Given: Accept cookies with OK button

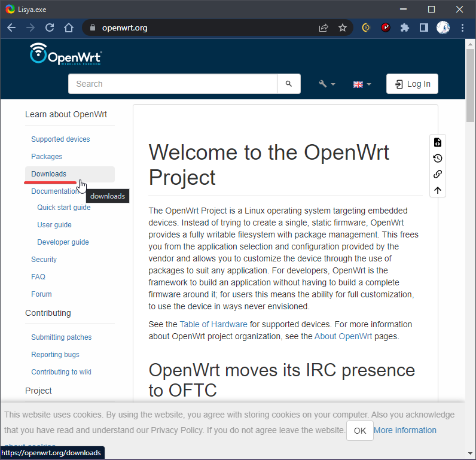Looking at the screenshot, I should coord(360,431).
